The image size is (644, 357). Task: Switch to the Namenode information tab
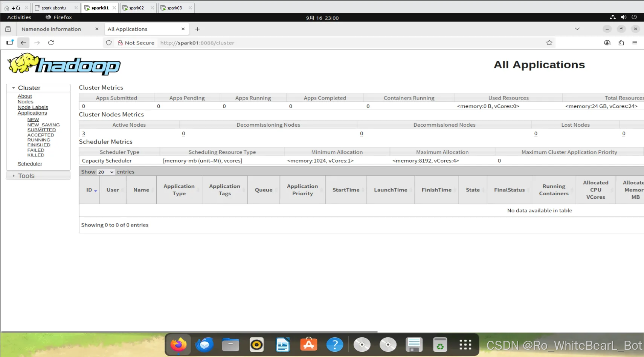52,29
